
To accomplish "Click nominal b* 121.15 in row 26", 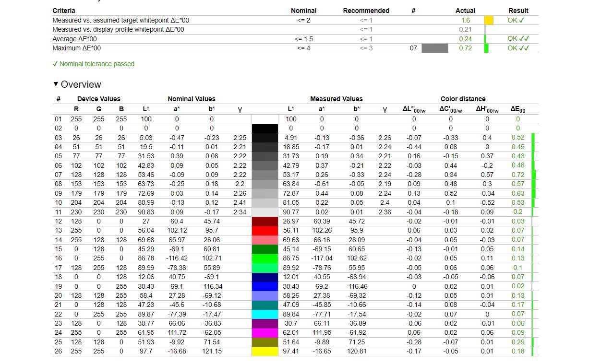I will (x=212, y=351).
